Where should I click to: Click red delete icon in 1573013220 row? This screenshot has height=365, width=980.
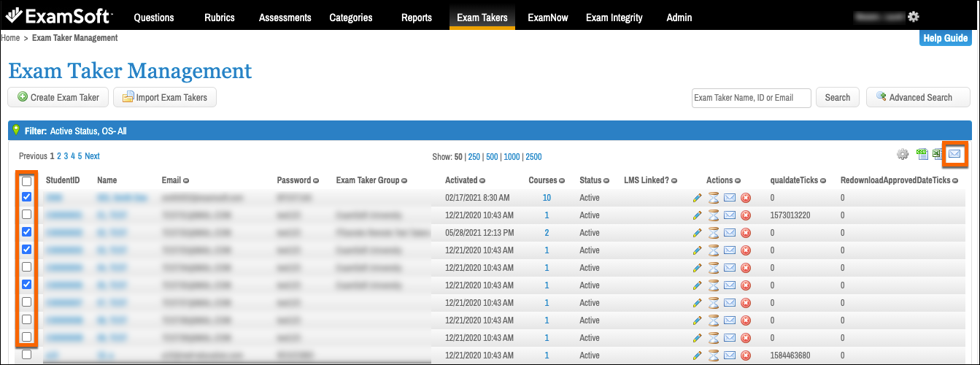[746, 215]
